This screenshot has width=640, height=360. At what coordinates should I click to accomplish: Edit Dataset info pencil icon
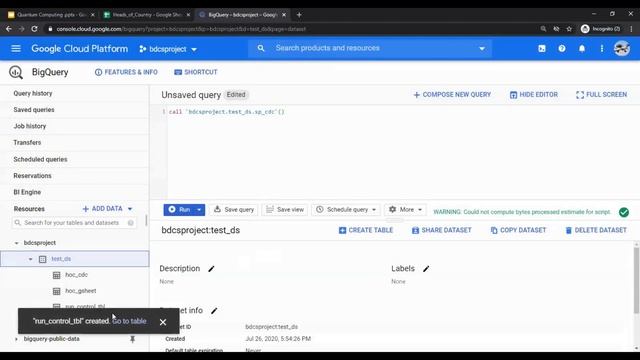pyautogui.click(x=214, y=311)
